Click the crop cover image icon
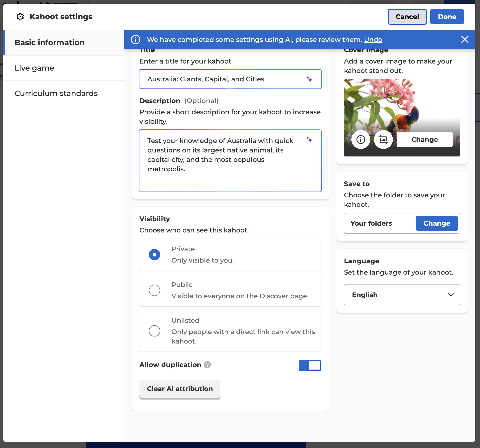This screenshot has width=480, height=448. (x=383, y=140)
